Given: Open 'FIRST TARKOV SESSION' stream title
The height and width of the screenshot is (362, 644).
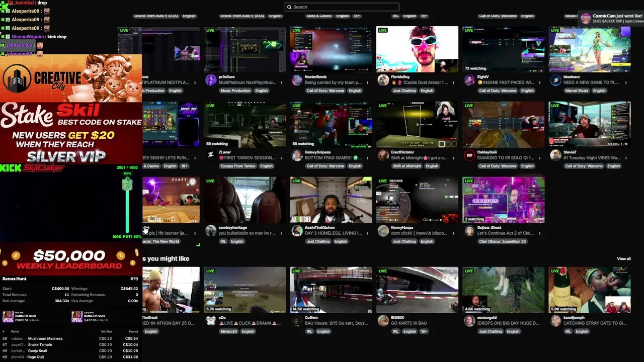Looking at the screenshot, I should (x=247, y=158).
